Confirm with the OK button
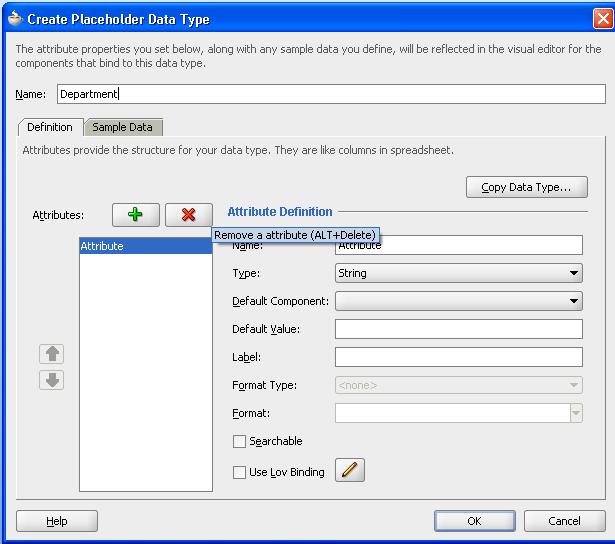The width and height of the screenshot is (615, 544). click(474, 521)
